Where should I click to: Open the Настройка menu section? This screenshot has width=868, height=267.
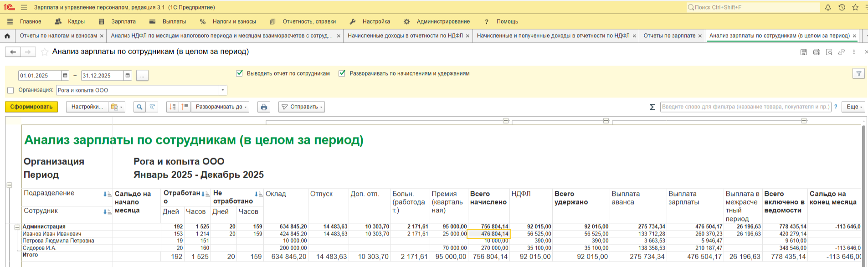coord(370,21)
